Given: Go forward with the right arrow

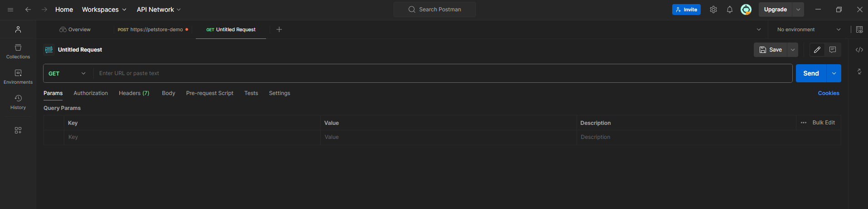Looking at the screenshot, I should pyautogui.click(x=44, y=9).
